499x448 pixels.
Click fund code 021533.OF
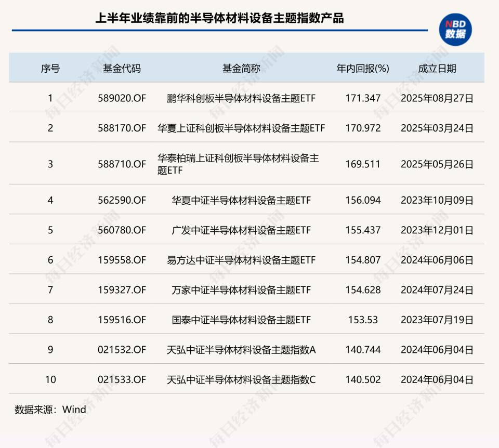pyautogui.click(x=122, y=379)
